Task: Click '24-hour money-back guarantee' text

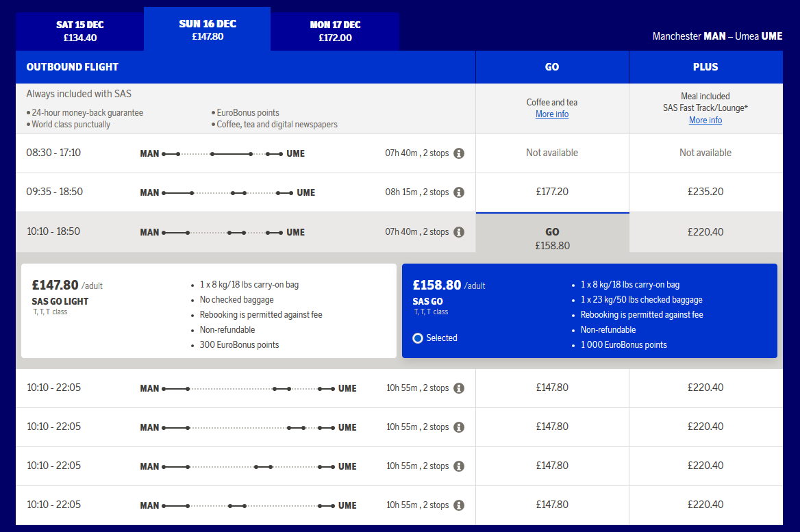Action: (x=87, y=113)
